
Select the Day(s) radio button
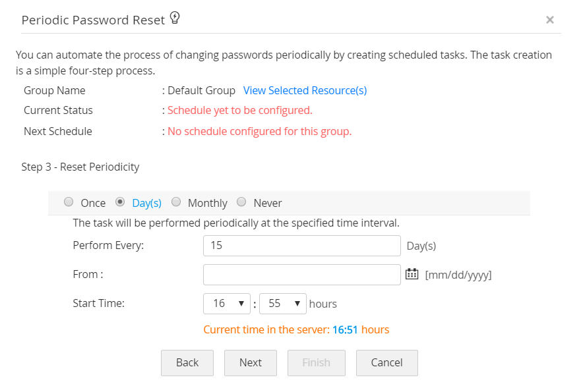[x=120, y=202]
